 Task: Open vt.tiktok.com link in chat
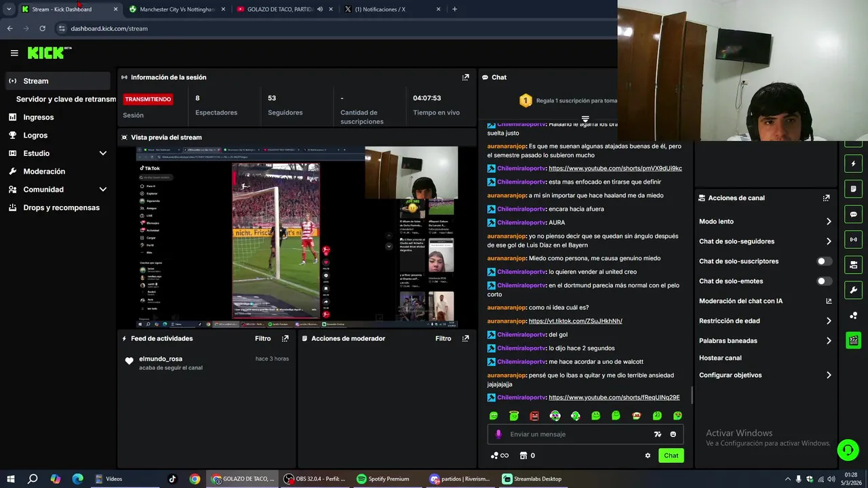(575, 321)
